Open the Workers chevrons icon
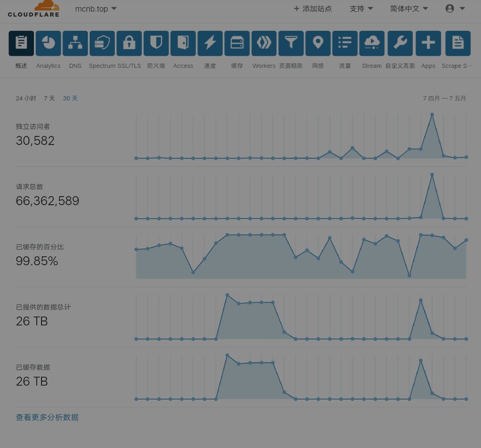 pyautogui.click(x=264, y=43)
